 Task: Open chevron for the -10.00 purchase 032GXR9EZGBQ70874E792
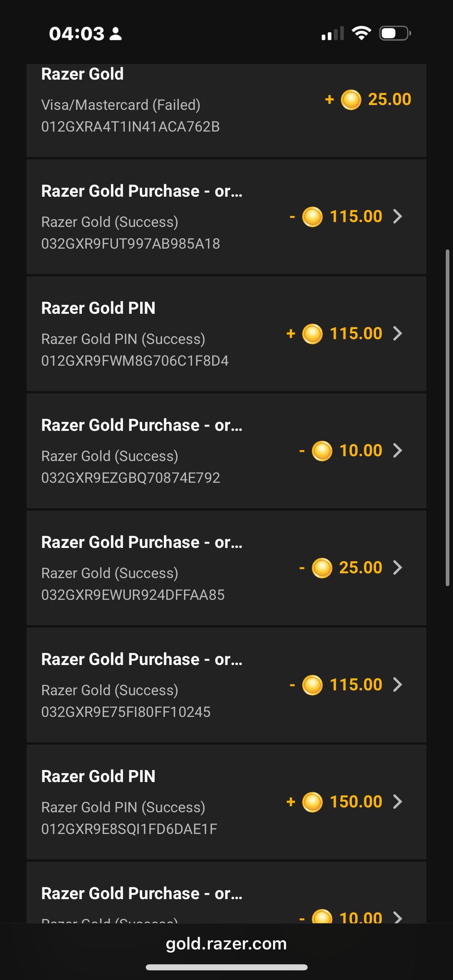(x=397, y=451)
